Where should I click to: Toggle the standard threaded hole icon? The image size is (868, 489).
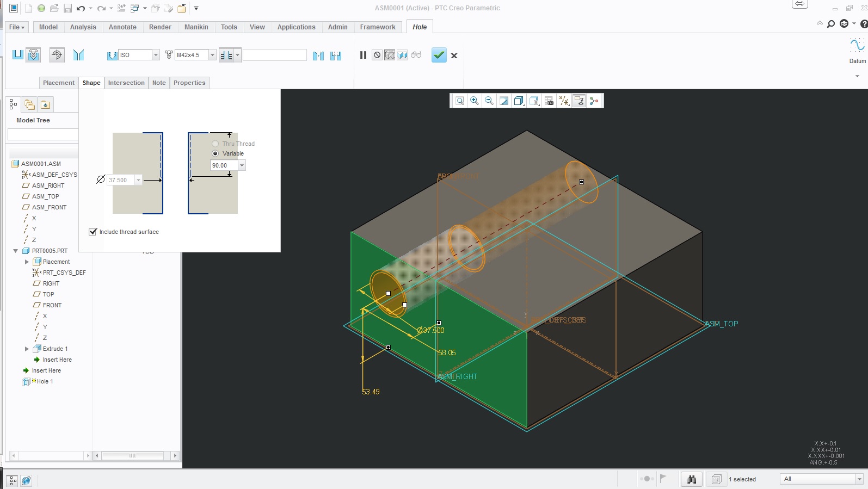tap(33, 55)
